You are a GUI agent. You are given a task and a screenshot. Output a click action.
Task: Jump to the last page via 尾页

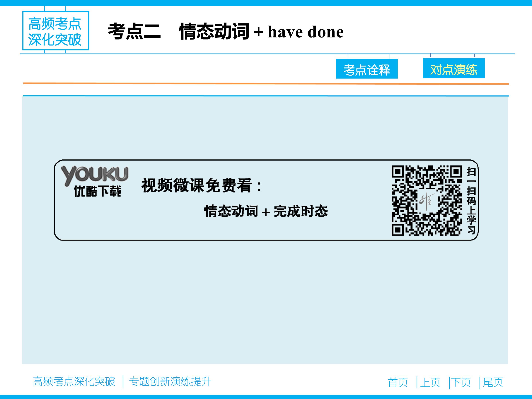pyautogui.click(x=493, y=382)
